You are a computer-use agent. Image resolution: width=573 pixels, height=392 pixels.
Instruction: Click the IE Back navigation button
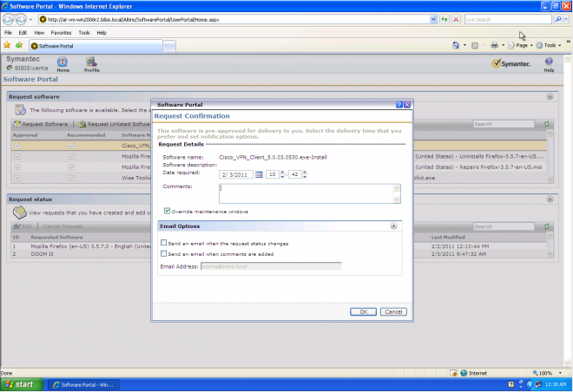9,19
